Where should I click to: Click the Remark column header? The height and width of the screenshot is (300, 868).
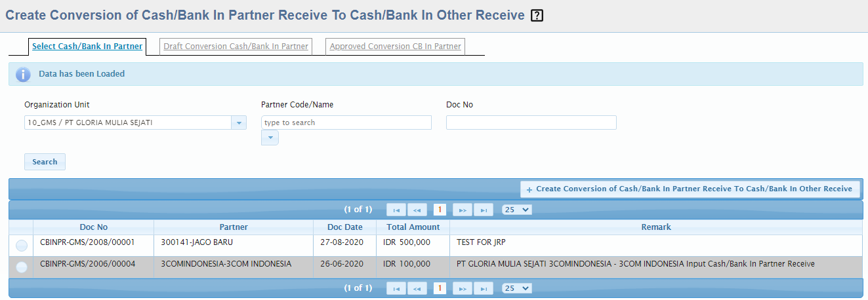(x=656, y=227)
